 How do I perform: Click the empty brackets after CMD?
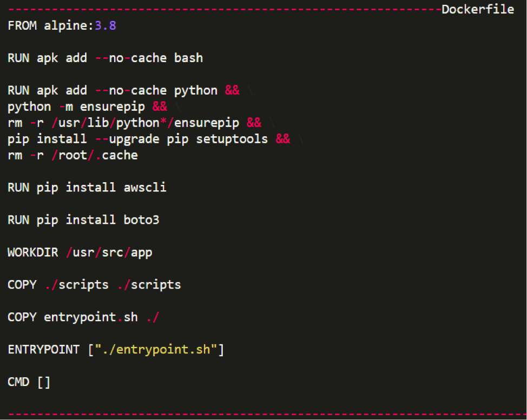click(44, 382)
